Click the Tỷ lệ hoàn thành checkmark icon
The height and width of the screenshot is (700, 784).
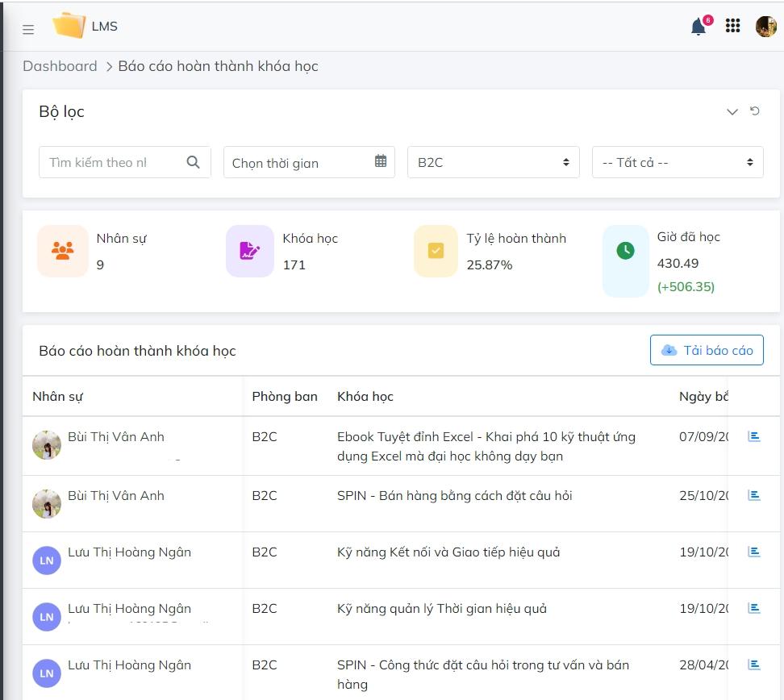coord(436,250)
